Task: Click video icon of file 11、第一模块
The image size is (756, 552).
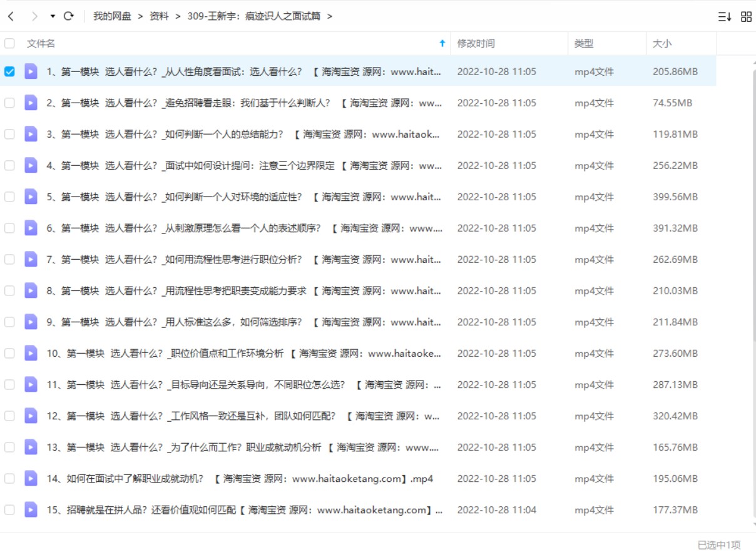Action: [31, 384]
